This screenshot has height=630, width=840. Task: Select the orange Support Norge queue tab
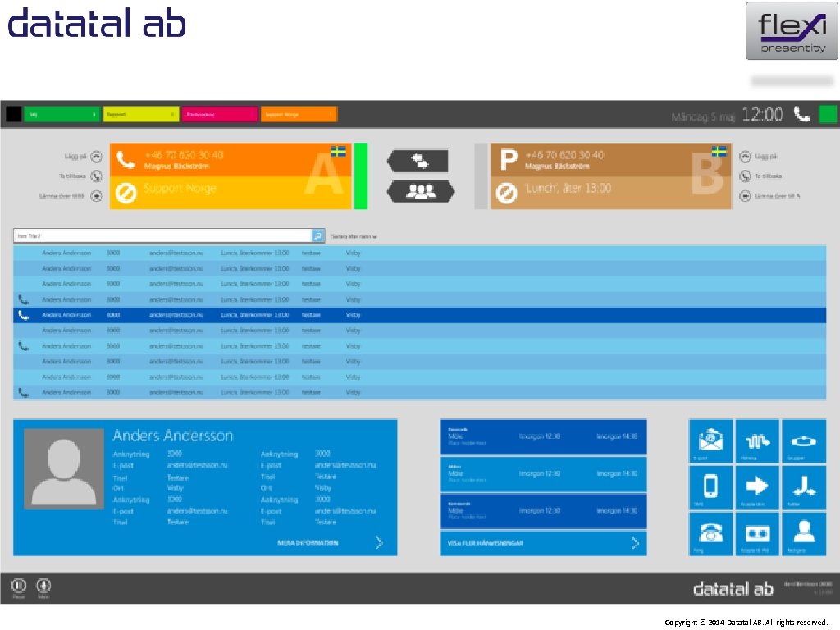pyautogui.click(x=299, y=114)
